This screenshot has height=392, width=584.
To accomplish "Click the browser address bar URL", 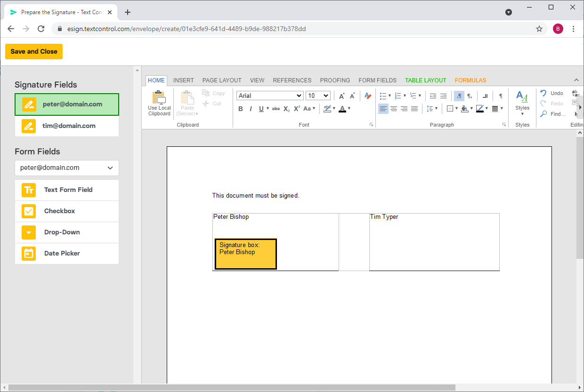I will click(x=187, y=29).
